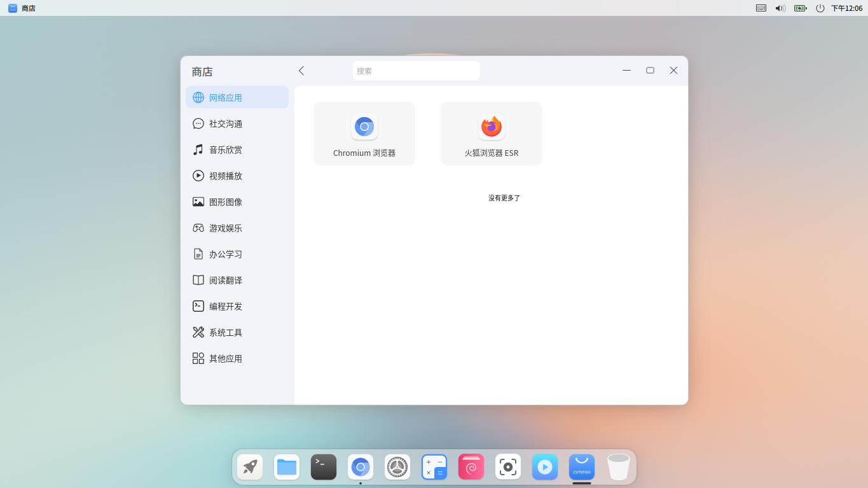Launch the rocket launcher icon in the dock

(249, 466)
